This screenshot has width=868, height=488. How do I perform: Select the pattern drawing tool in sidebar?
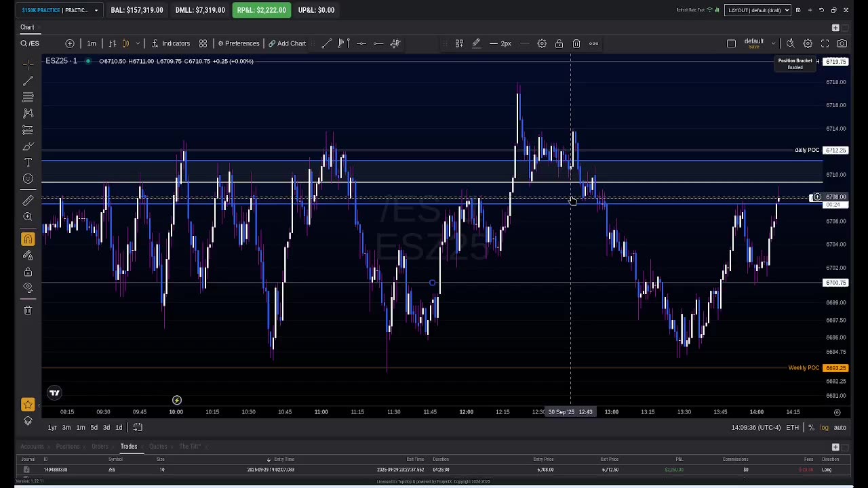coord(28,113)
